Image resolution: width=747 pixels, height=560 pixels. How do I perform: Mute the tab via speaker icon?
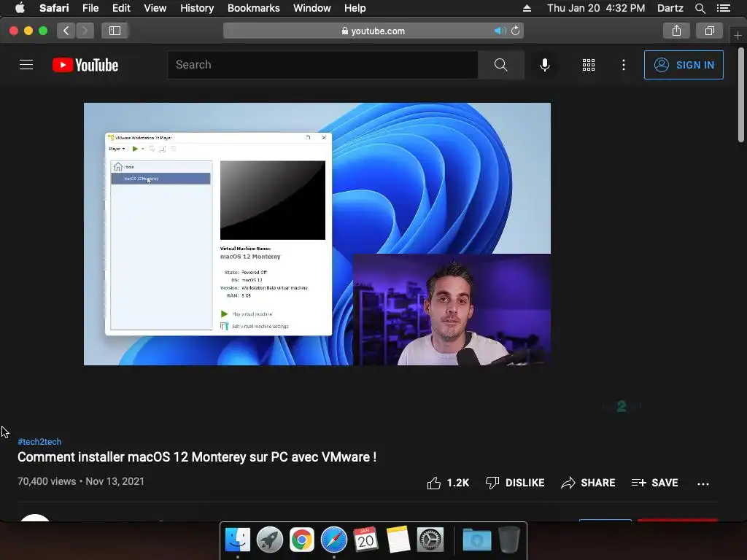(x=500, y=31)
